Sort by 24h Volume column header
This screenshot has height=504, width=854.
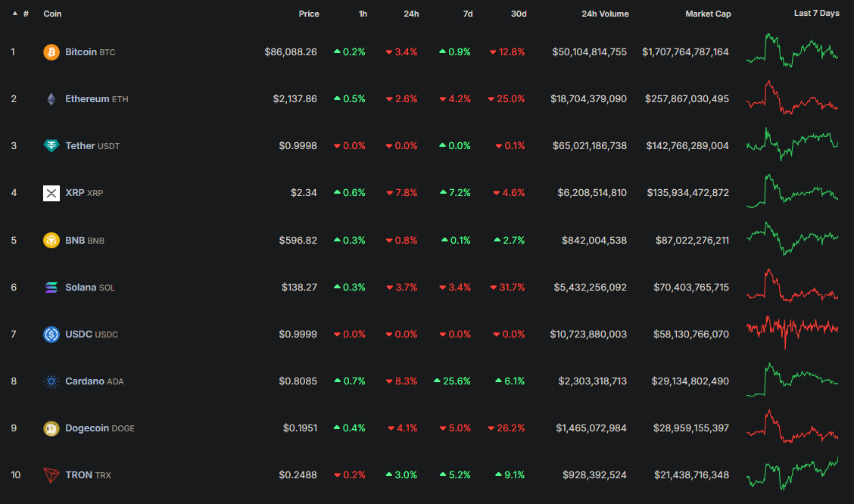tap(604, 14)
